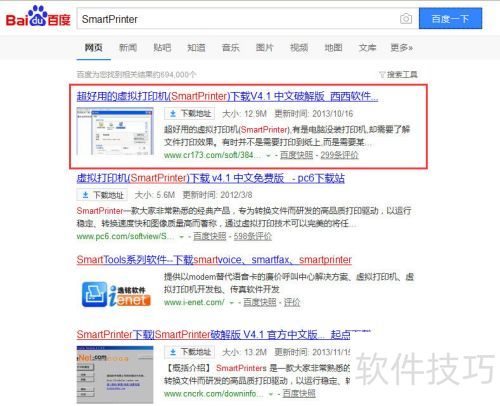Open camera image search icon
Viewport: 500px width, 406px height.
406,19
